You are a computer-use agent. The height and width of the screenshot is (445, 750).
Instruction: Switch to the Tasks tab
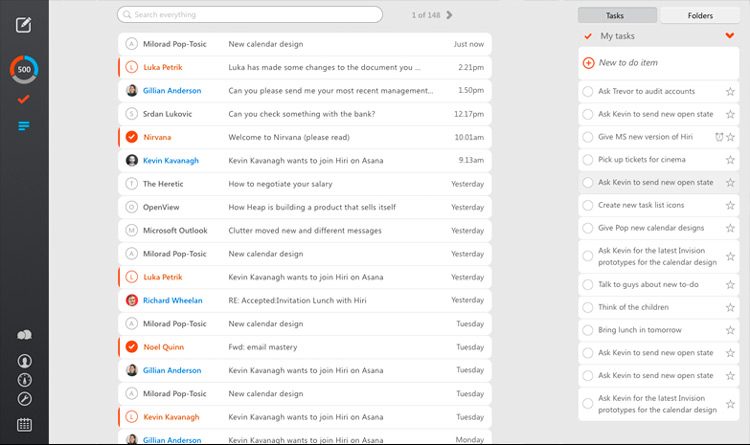click(x=617, y=15)
